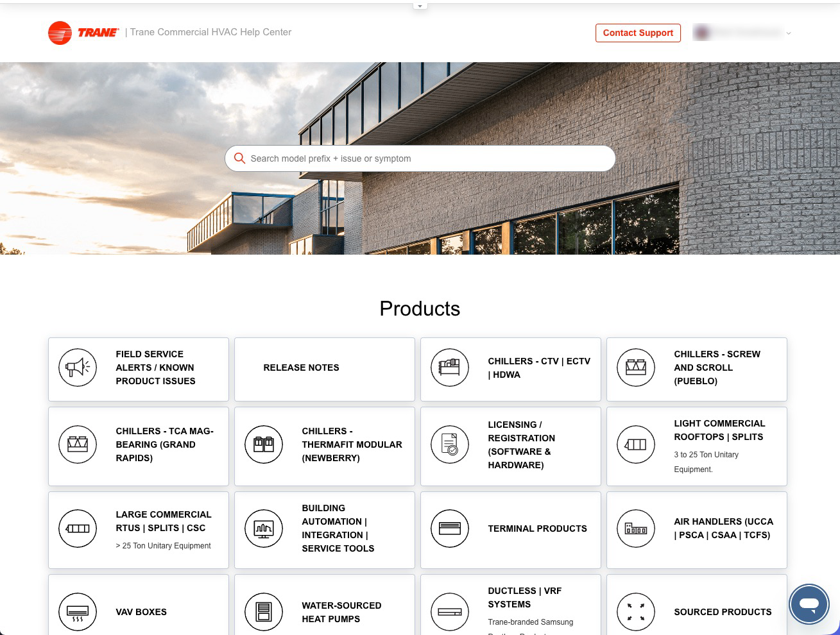Viewport: 840px width, 635px height.
Task: Open Light Commercial Rooftops | Splits
Action: (x=697, y=446)
